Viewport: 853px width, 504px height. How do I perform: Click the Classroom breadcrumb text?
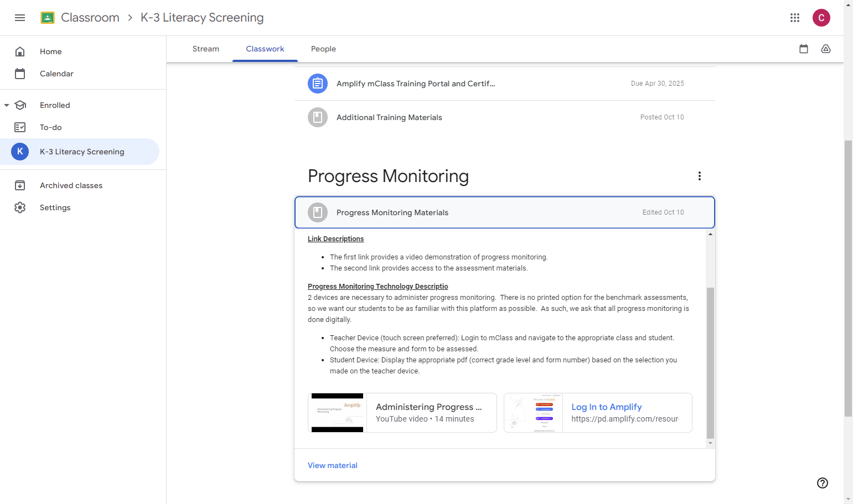click(90, 18)
